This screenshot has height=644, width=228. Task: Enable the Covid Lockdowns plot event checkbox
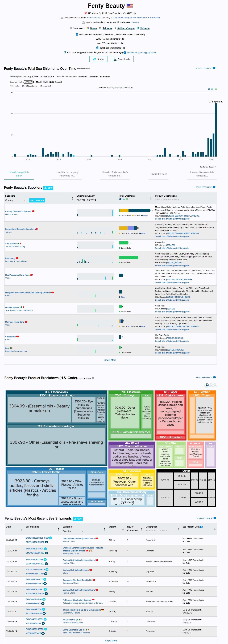(21, 86)
